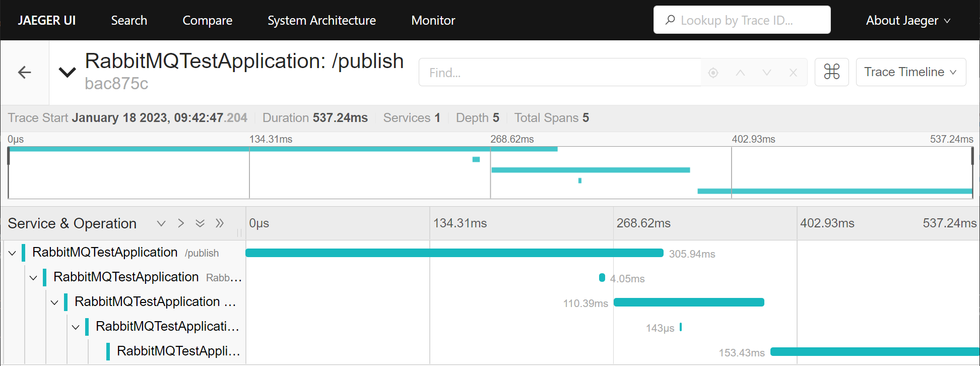Screen dimensions: 980x366
Task: Go back using the left arrow icon
Action: click(24, 73)
